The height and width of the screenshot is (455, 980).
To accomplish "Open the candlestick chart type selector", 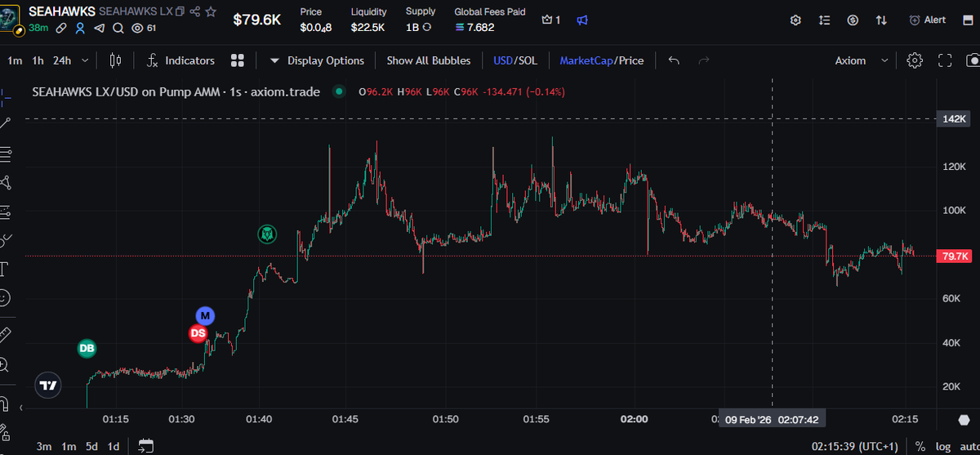I will 115,60.
